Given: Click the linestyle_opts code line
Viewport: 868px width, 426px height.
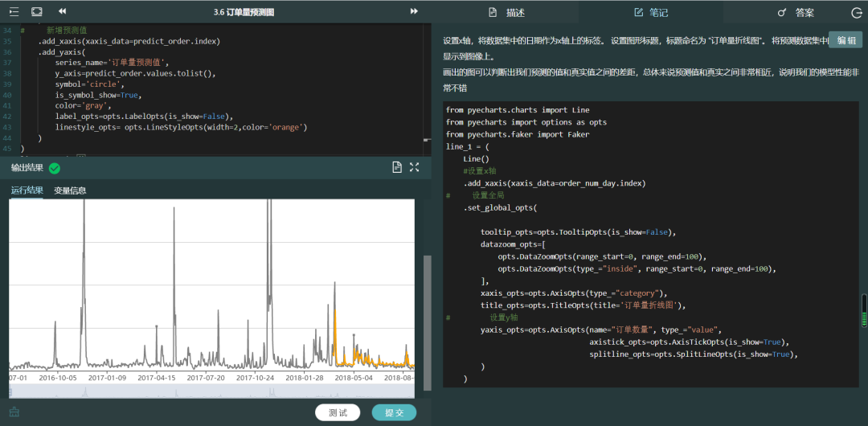Looking at the screenshot, I should point(181,127).
